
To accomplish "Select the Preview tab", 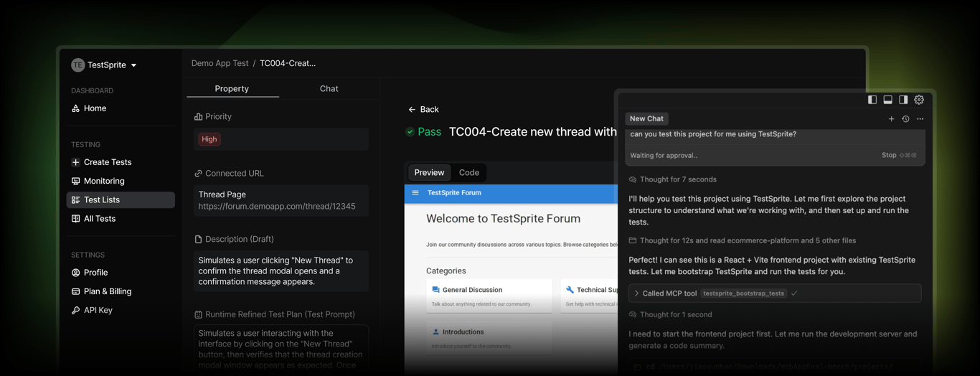I will 429,172.
